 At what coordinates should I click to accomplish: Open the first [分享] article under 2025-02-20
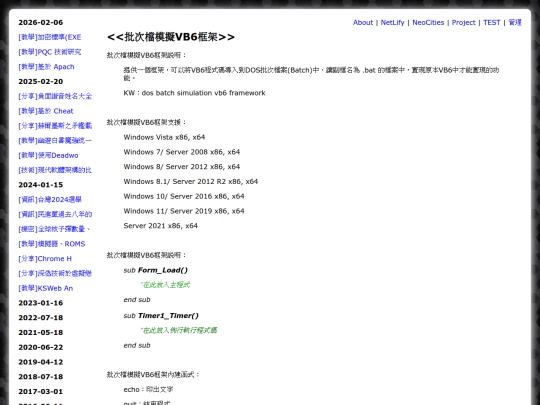[x=55, y=96]
